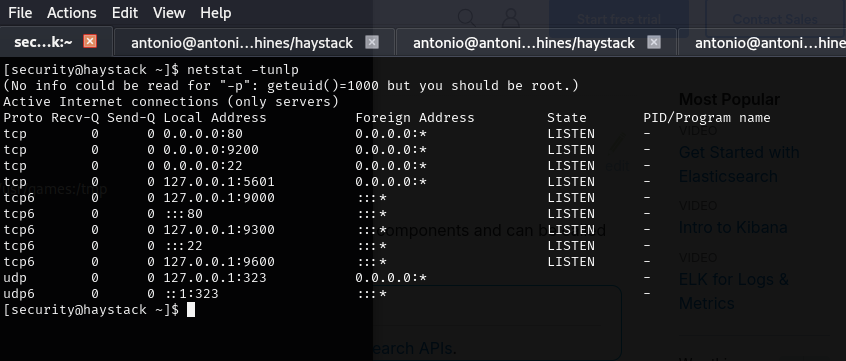The image size is (846, 361).
Task: Click the ::1:323 udp6 address
Action: point(192,294)
